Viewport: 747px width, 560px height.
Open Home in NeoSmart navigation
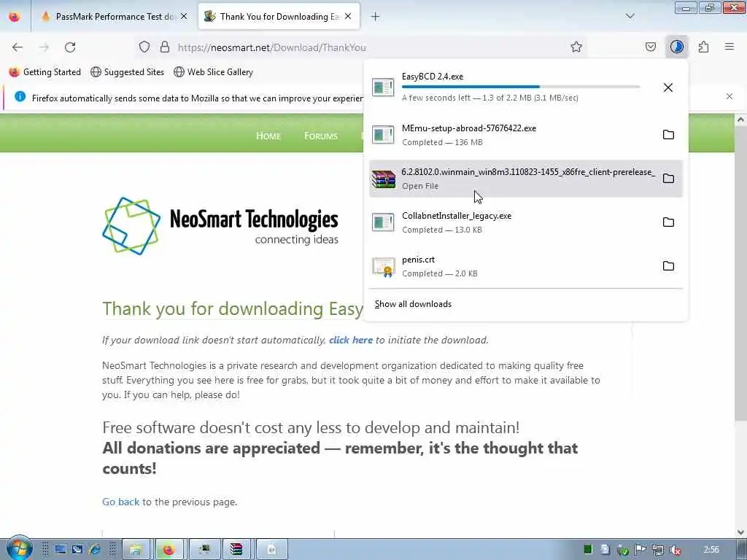pos(268,136)
